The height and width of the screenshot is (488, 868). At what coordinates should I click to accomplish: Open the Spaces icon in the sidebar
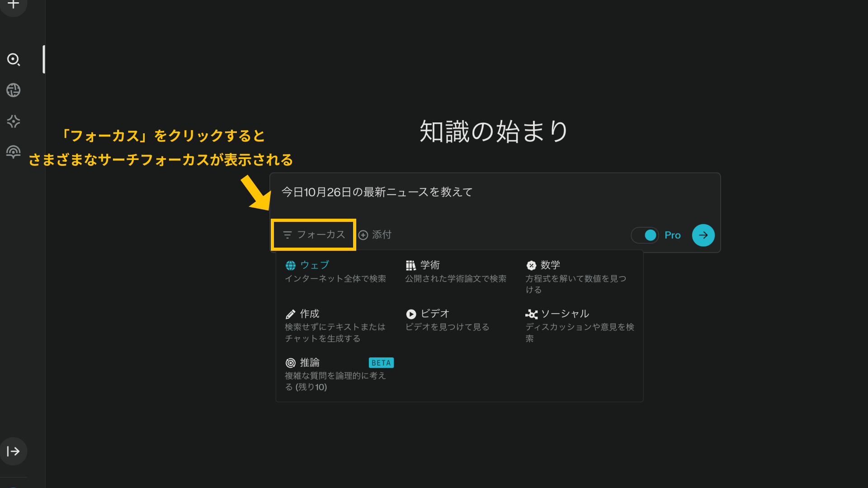(x=13, y=121)
